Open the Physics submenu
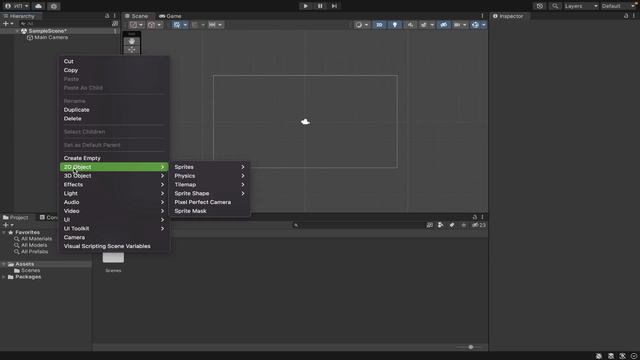 click(x=209, y=176)
